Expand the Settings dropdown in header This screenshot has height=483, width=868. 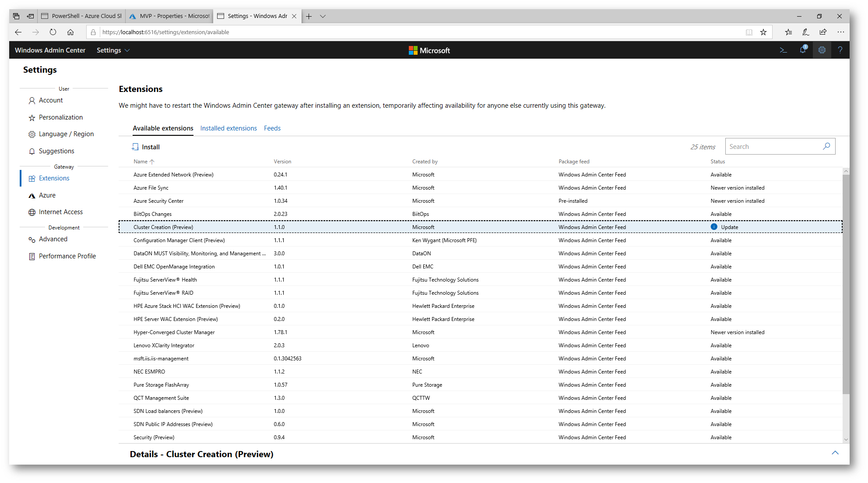coord(113,50)
